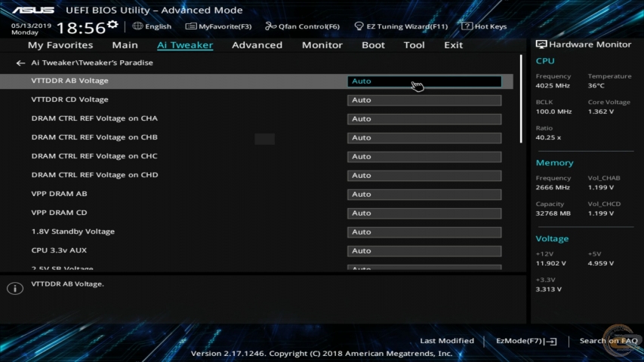Click the Memory Capacity value 32768 MB
The image size is (644, 362).
click(553, 213)
